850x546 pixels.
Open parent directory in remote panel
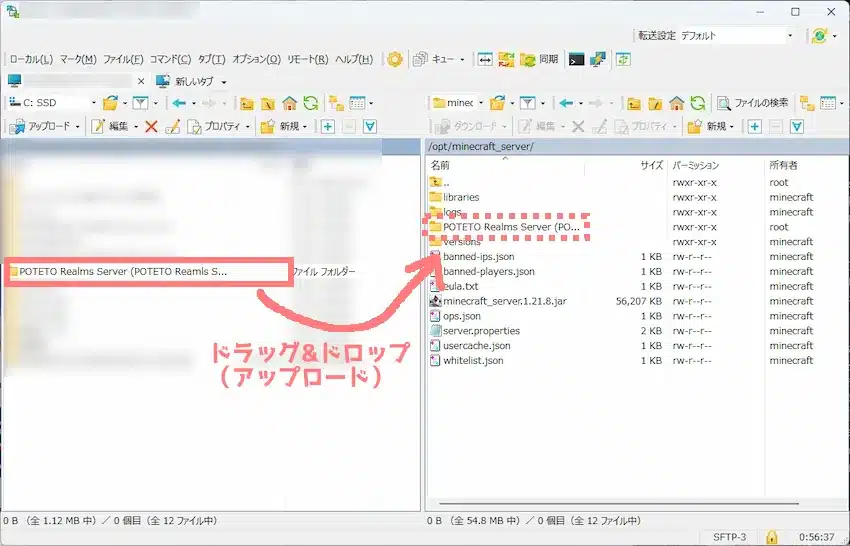click(633, 103)
